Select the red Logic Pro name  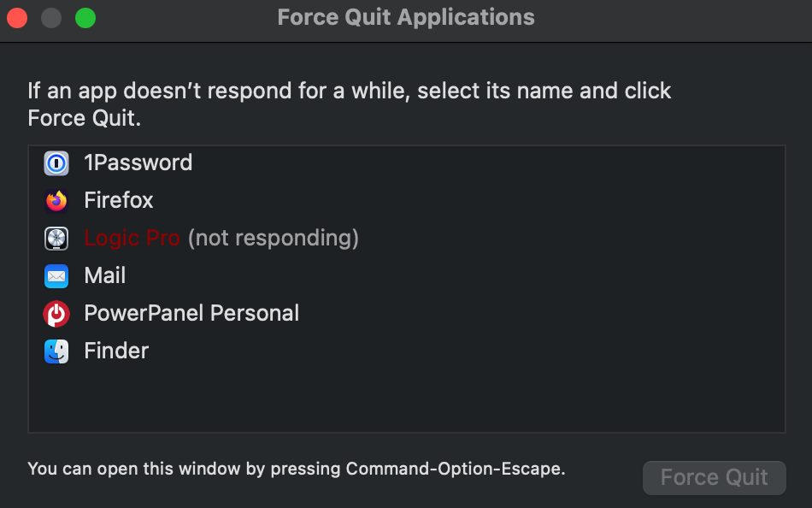pos(132,238)
